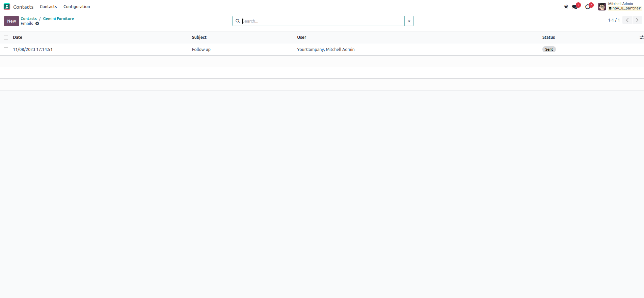This screenshot has height=298, width=644.
Task: Click the Follow up subject cell
Action: pos(201,50)
